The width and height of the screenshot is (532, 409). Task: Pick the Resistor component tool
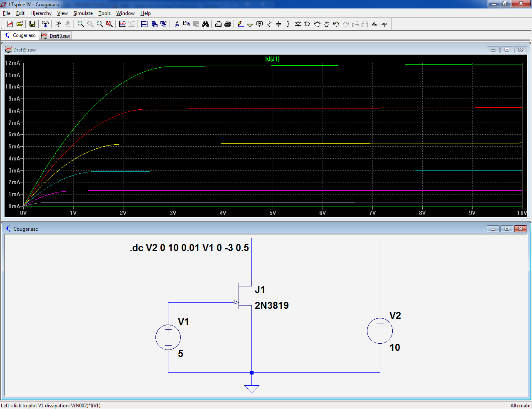pos(269,24)
